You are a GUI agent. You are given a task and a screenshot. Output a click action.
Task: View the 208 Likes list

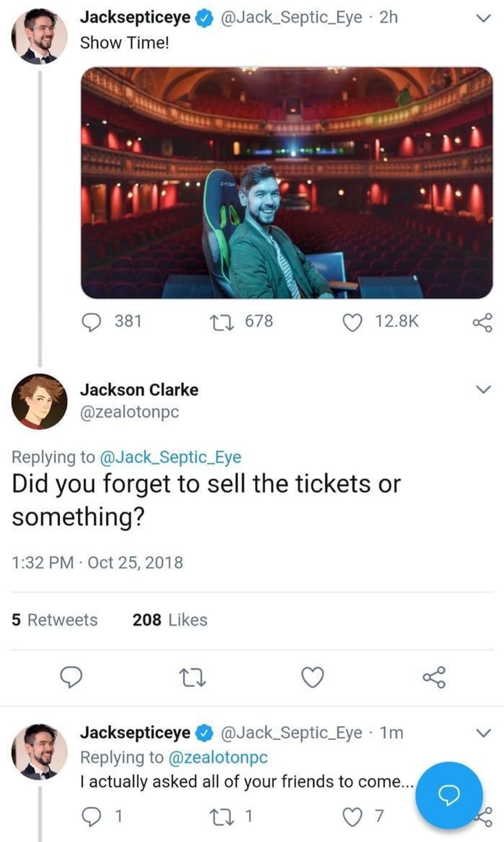(x=170, y=620)
